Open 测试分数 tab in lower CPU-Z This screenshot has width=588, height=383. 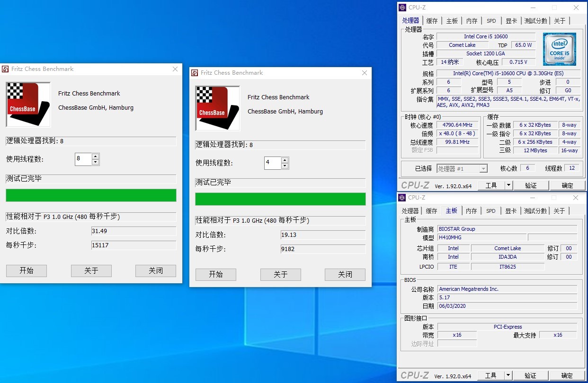tap(536, 211)
